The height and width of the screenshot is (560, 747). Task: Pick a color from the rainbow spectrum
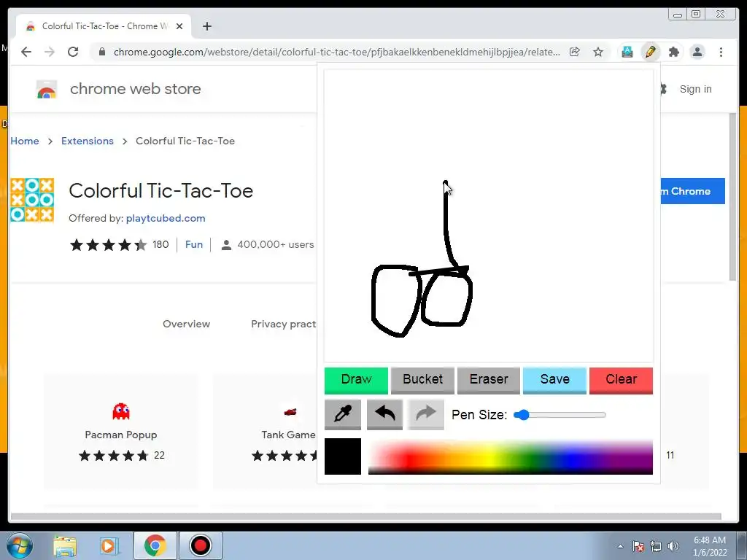tap(510, 457)
